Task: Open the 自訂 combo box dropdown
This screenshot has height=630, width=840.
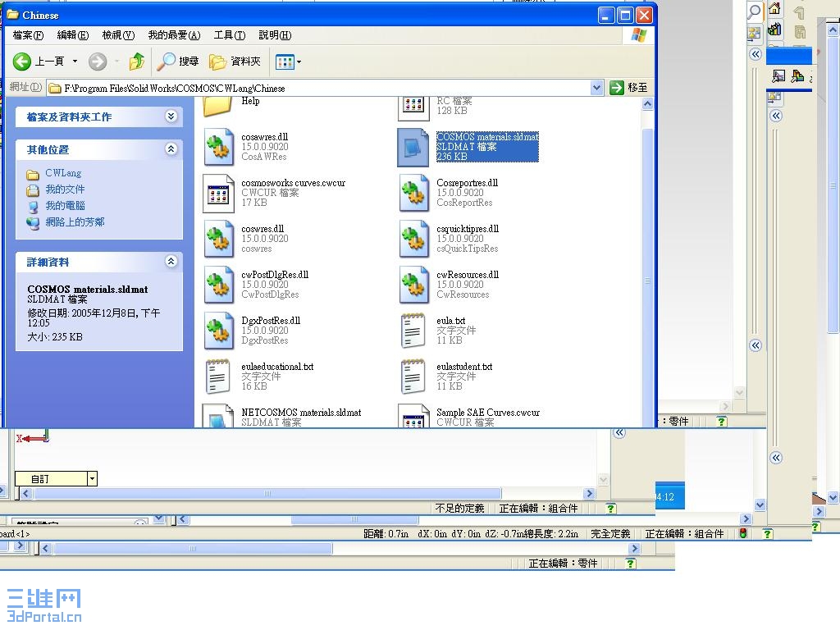Action: 92,478
